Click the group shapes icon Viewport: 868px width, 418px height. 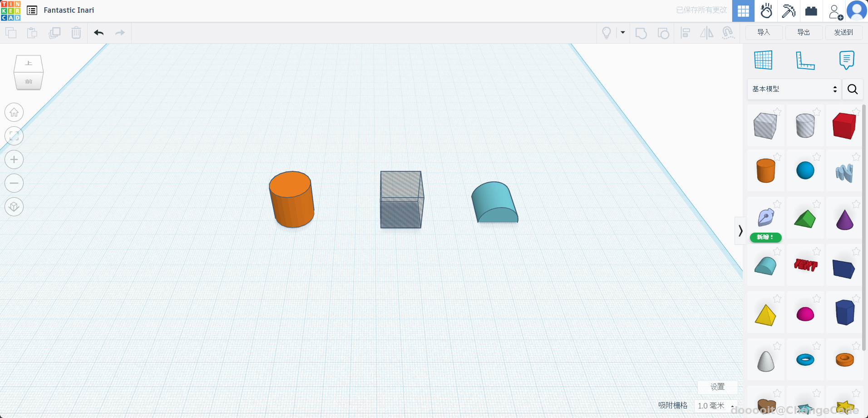point(641,33)
